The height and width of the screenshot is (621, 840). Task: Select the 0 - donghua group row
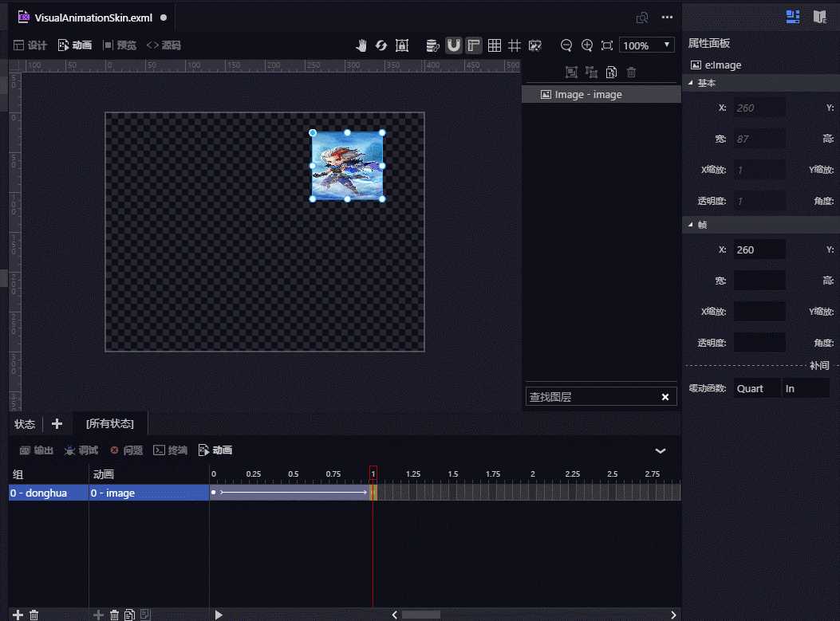(49, 493)
